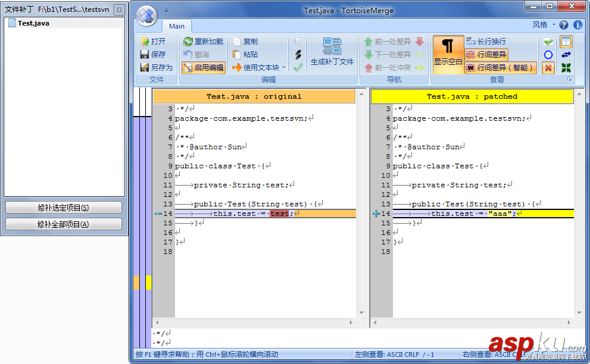This screenshot has width=590, height=364.
Task: Click the yellow right-arrow inline diff icon
Action: pos(420,68)
